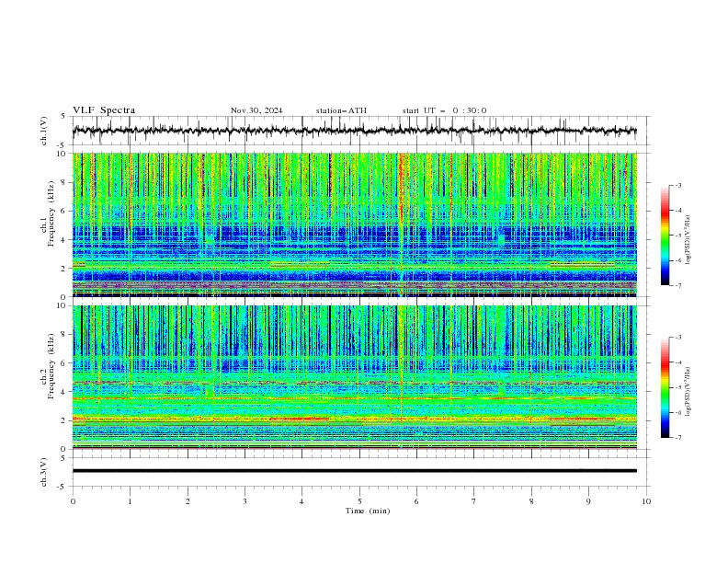Screen dimensions: 728x563
Task: Click the red 2 kHz band near 4 min in ch.2
Action: 300,419
